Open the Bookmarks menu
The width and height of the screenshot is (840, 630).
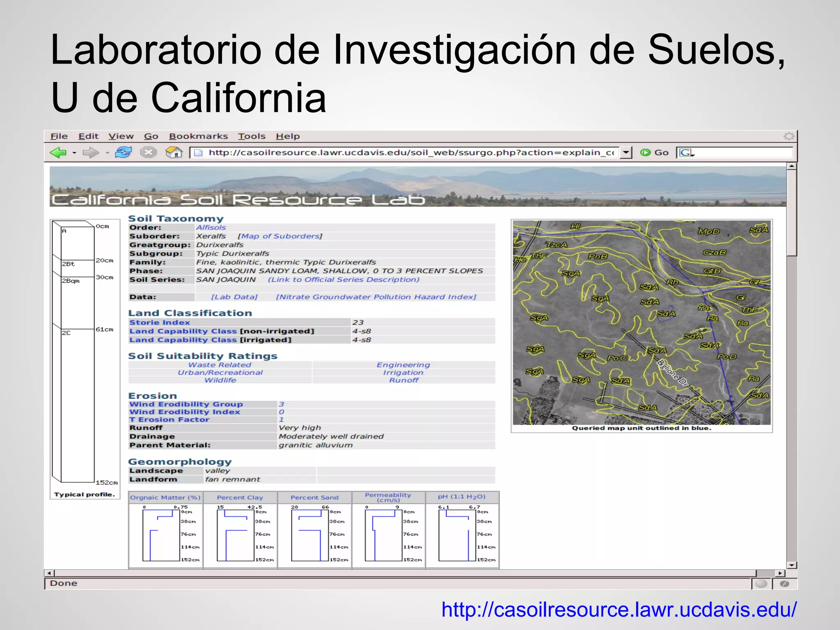(x=199, y=136)
